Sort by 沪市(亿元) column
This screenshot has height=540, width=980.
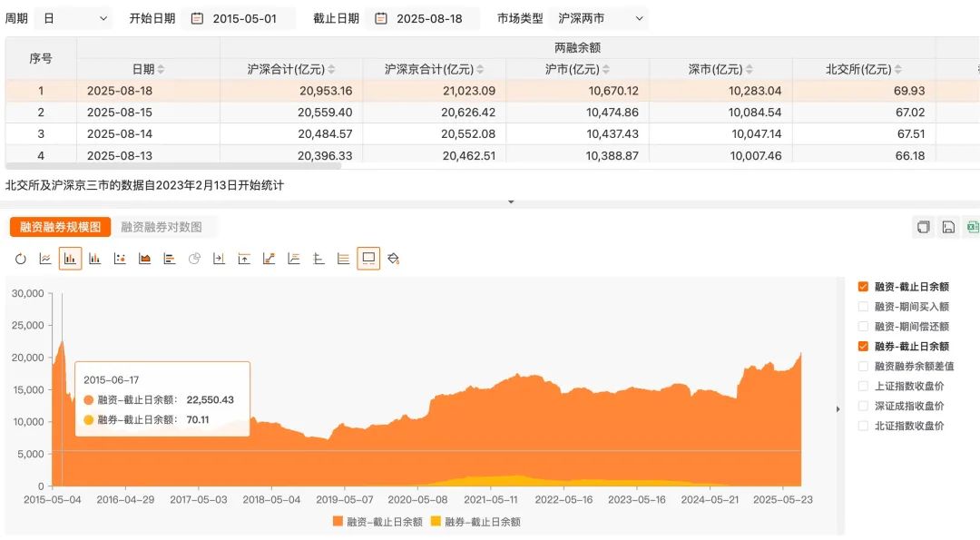[x=605, y=69]
